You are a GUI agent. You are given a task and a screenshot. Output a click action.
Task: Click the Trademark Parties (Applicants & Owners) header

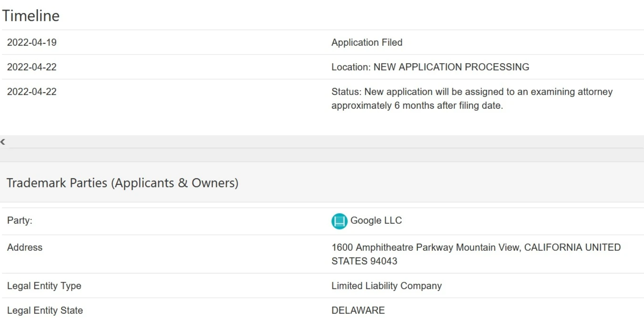pos(122,183)
